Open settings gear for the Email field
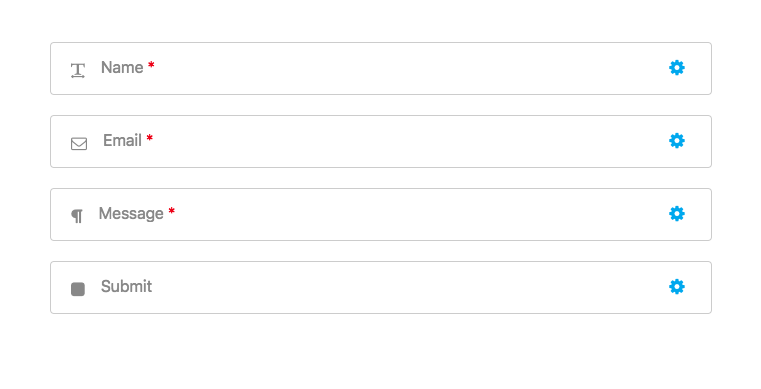The width and height of the screenshot is (761, 389). 677,141
